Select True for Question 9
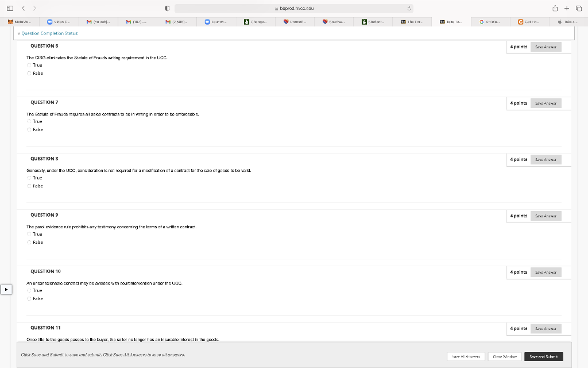The image size is (588, 368). tap(29, 234)
